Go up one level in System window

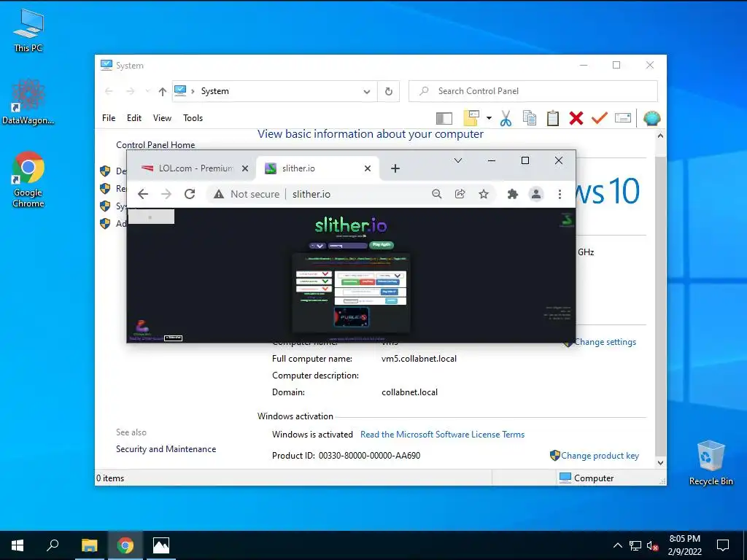pos(163,91)
